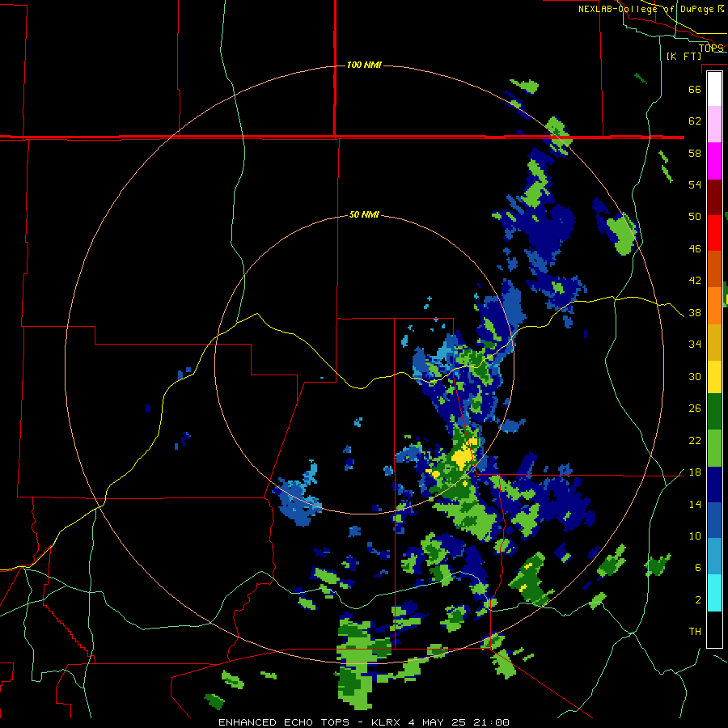This screenshot has width=728, height=728.
Task: Select the bright red legend color band
Action: click(714, 233)
